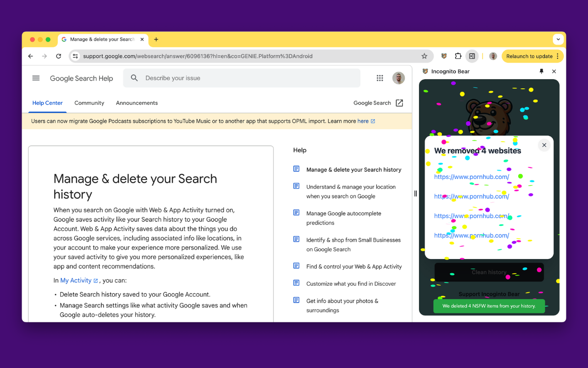The height and width of the screenshot is (368, 588).
Task: Open the My Activity link
Action: 79,281
